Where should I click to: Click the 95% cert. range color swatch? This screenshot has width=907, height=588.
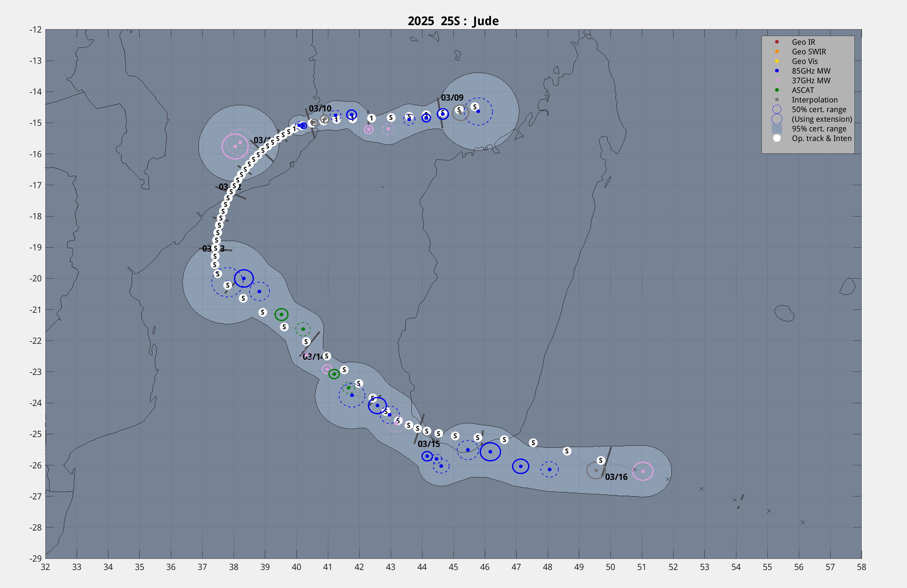777,129
